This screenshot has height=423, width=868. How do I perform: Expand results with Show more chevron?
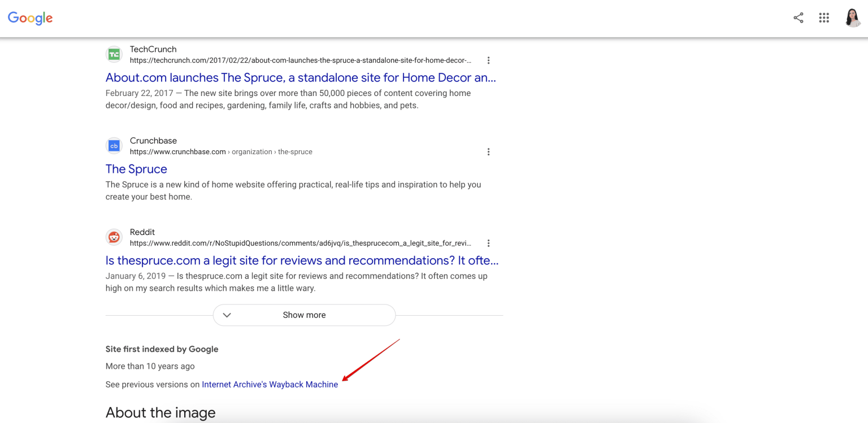click(227, 315)
